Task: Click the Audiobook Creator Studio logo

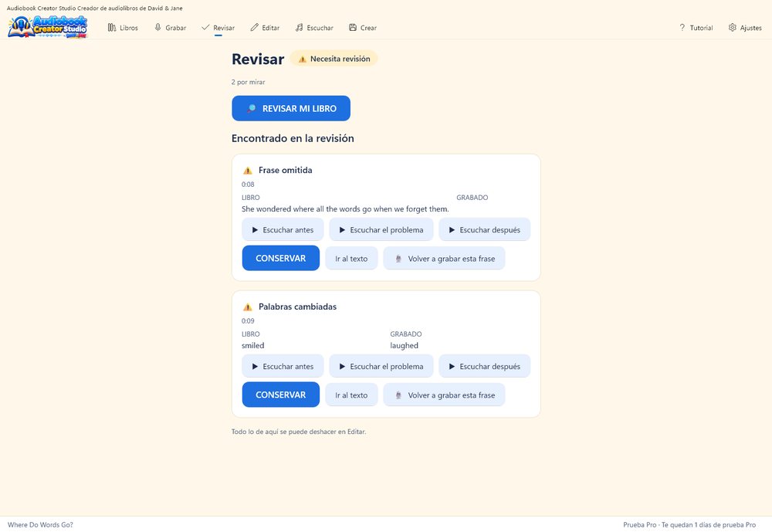Action: click(48, 26)
